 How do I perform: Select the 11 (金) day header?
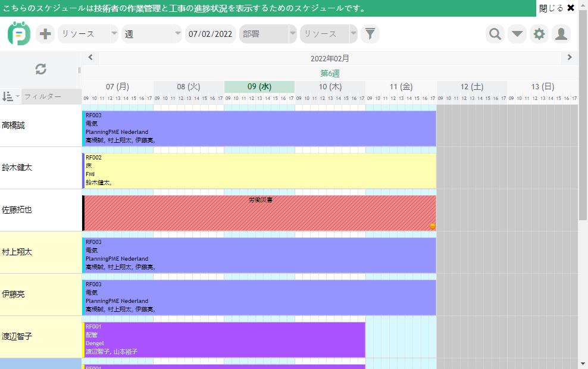pyautogui.click(x=401, y=87)
